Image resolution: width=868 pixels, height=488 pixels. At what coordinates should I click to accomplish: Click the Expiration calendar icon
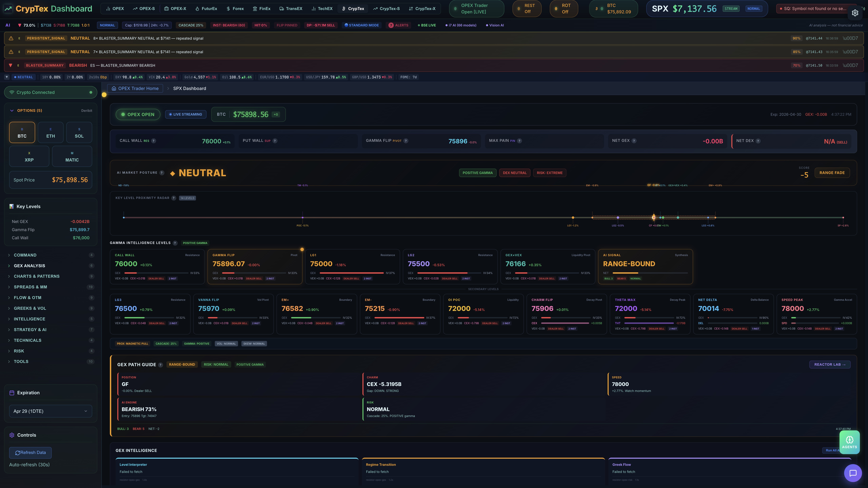pyautogui.click(x=12, y=393)
